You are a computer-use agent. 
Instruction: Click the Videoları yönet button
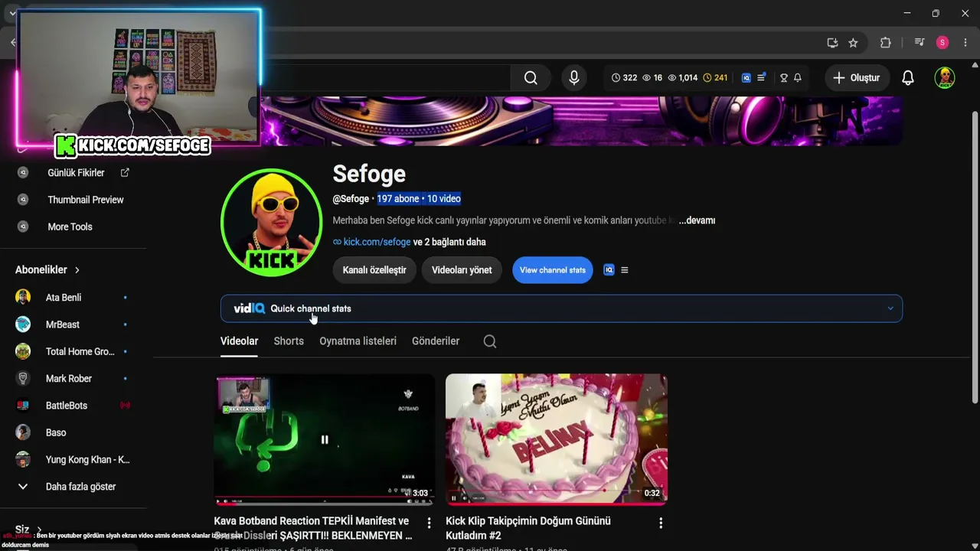coord(462,270)
